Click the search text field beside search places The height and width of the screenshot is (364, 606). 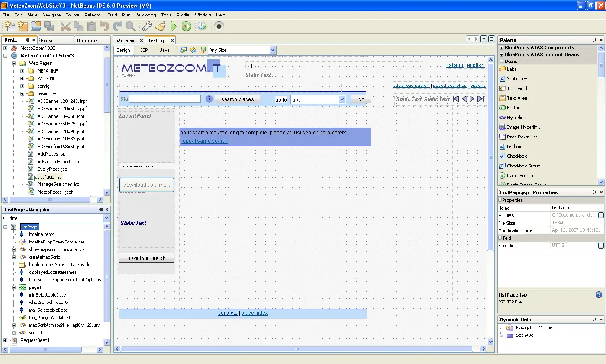[x=165, y=99]
